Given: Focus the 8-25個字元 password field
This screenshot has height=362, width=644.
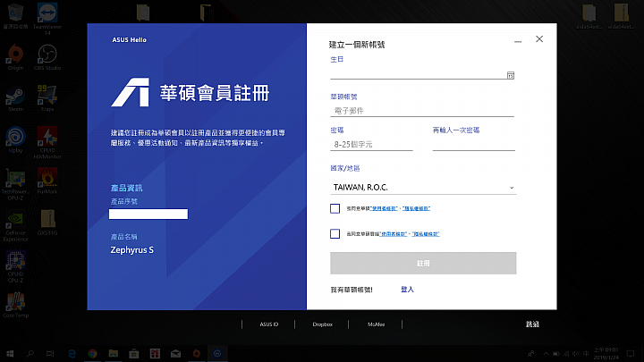Looking at the screenshot, I should (371, 144).
